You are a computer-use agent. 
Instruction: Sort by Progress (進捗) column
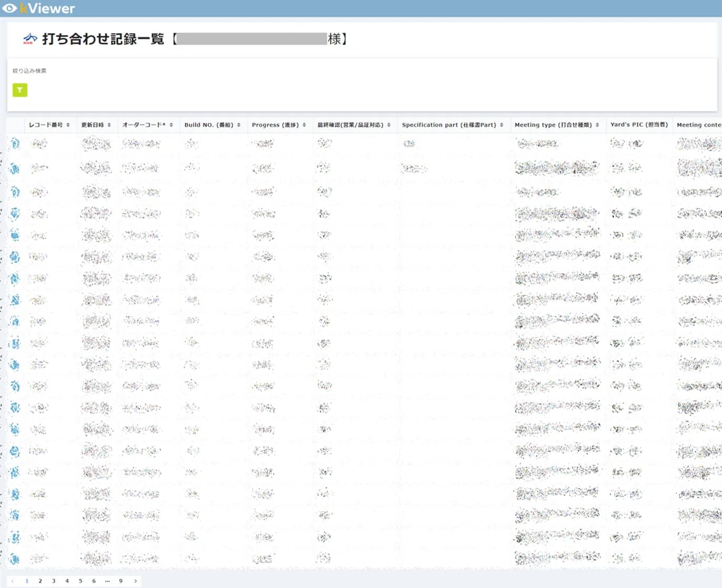point(279,125)
